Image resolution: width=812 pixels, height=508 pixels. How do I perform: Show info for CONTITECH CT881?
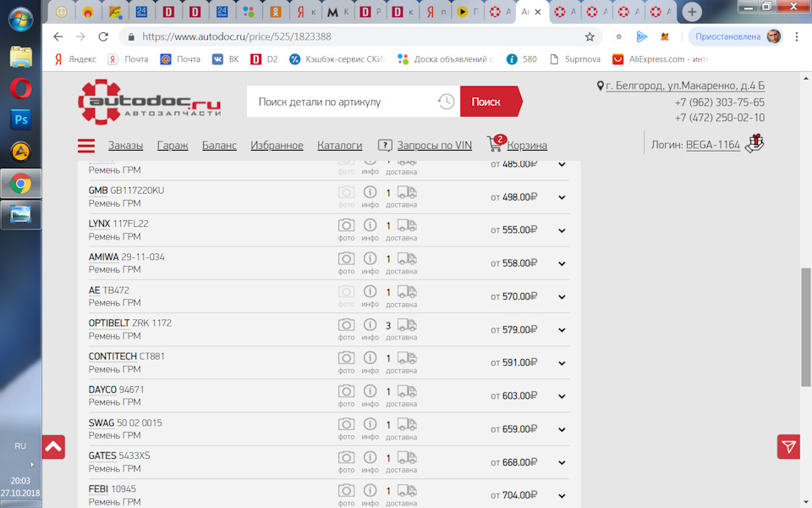370,357
